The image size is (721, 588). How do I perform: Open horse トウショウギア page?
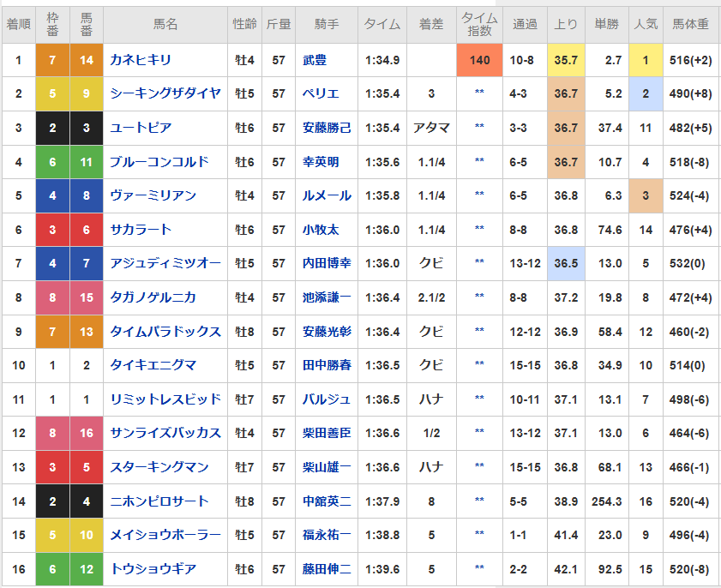pyautogui.click(x=153, y=569)
